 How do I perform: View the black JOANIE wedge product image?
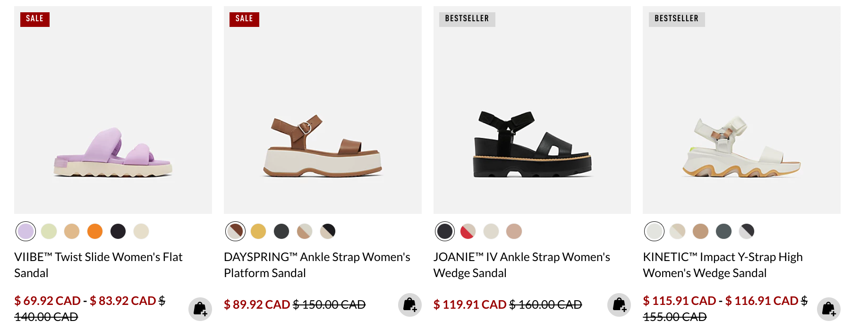tap(532, 110)
